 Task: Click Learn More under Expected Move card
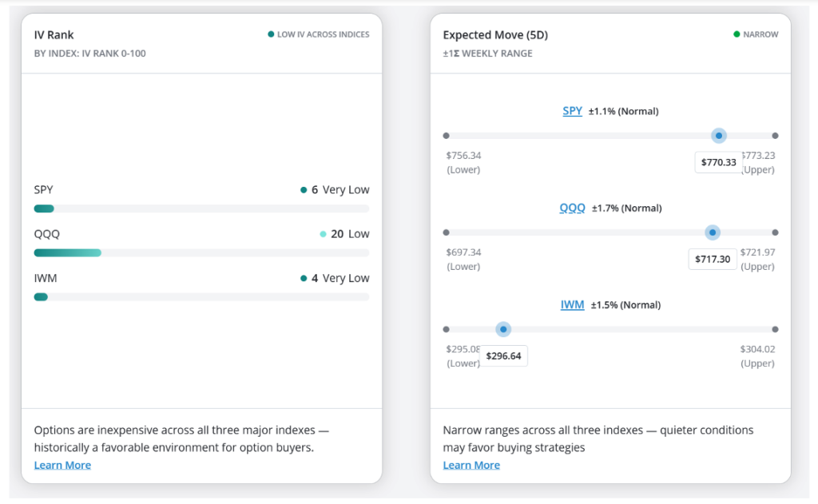471,465
